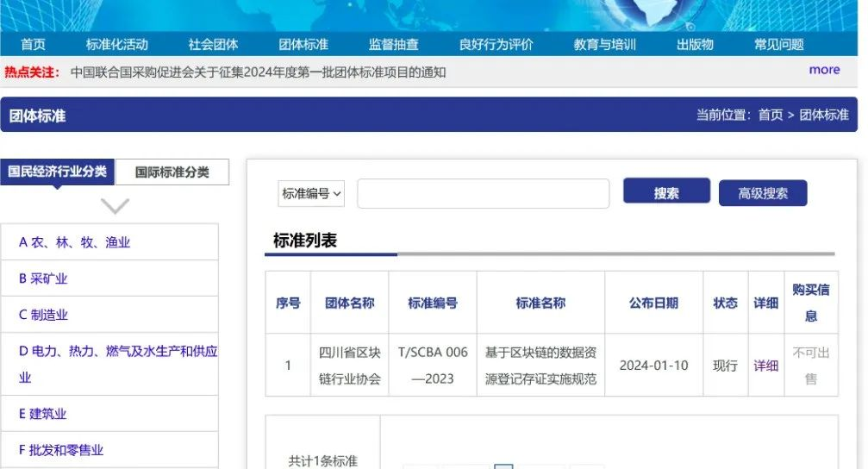Open the 社会团体 navigation item
Viewport: 868px width, 469px height.
coord(213,45)
